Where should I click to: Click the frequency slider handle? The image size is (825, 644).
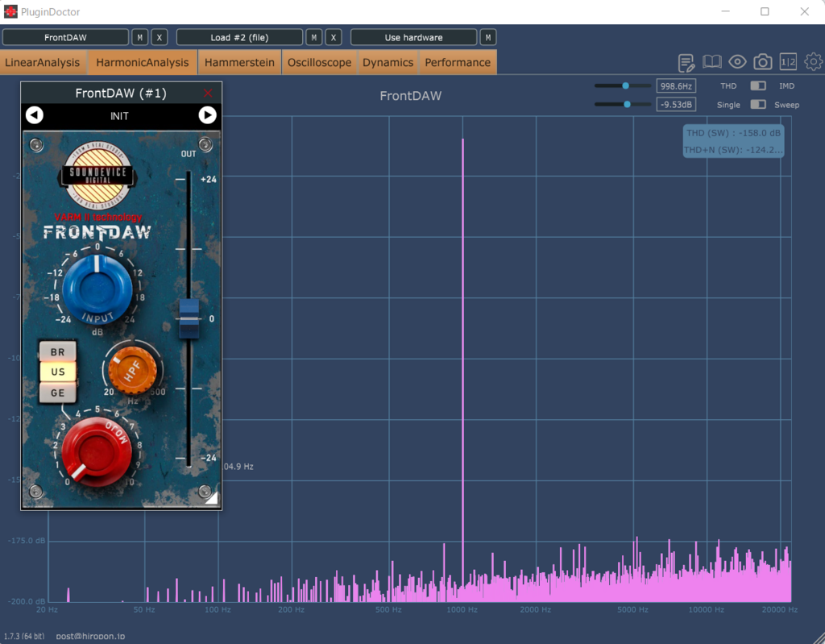[x=625, y=85]
